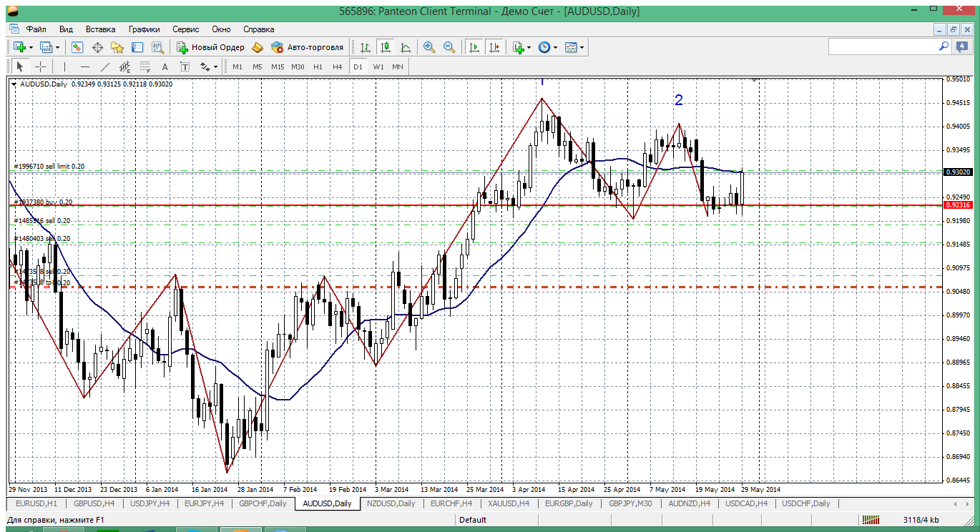Image resolution: width=980 pixels, height=532 pixels.
Task: Toggle the Chart Shift button
Action: (494, 47)
